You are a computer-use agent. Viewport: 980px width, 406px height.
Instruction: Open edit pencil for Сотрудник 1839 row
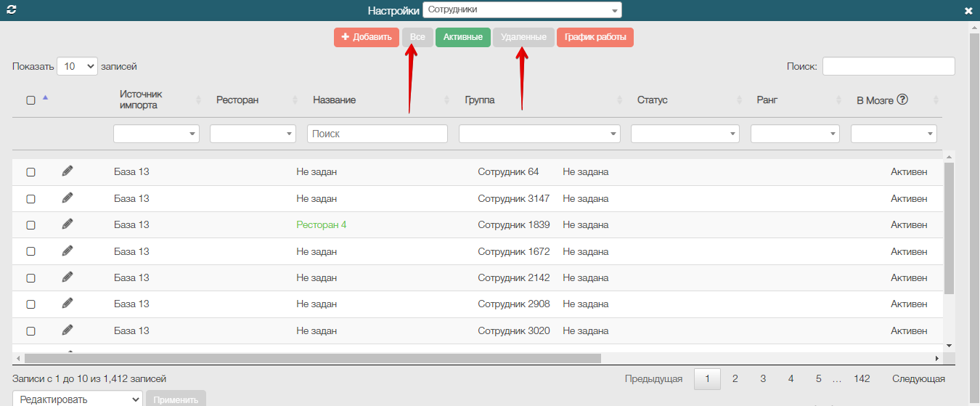click(68, 224)
